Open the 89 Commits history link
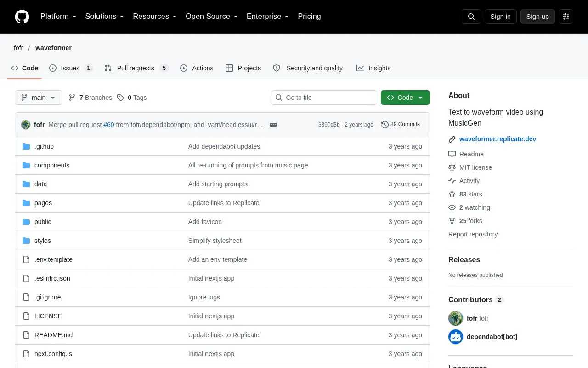Screen dimensions: 588x368 [x=401, y=125]
